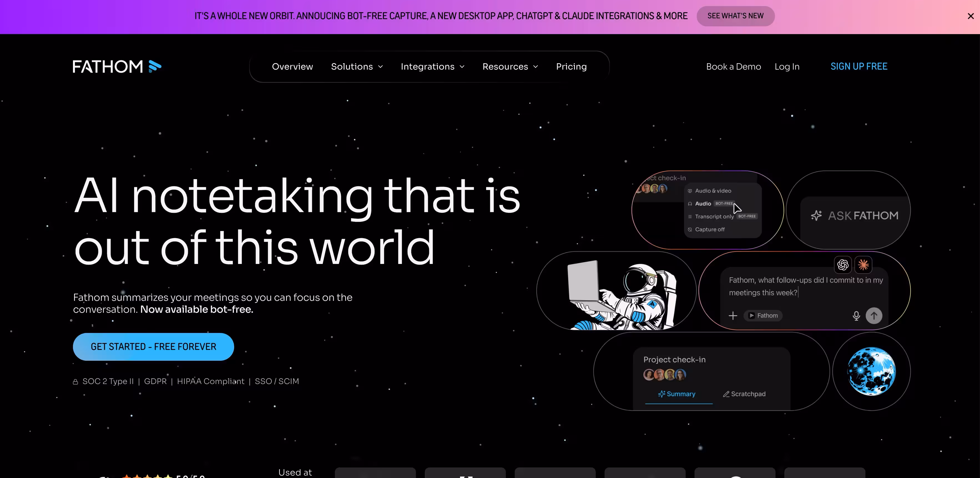Click the "HIPAA Compliant" text

211,382
